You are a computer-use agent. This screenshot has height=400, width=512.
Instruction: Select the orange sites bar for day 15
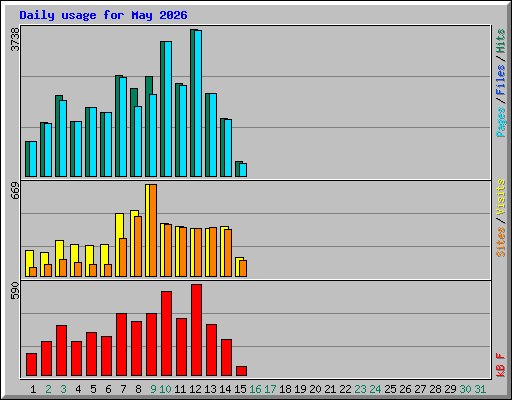click(x=243, y=268)
